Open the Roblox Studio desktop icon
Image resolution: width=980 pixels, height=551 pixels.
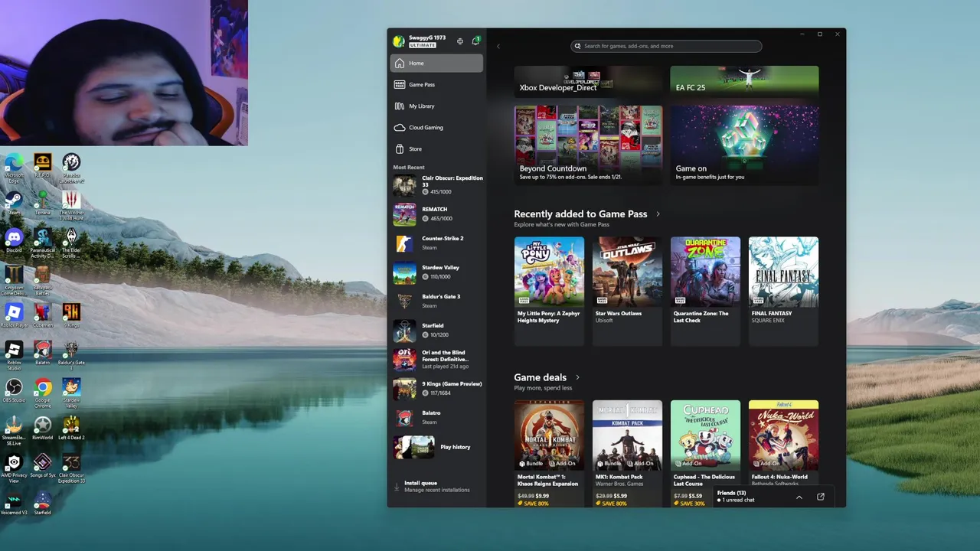pos(14,355)
